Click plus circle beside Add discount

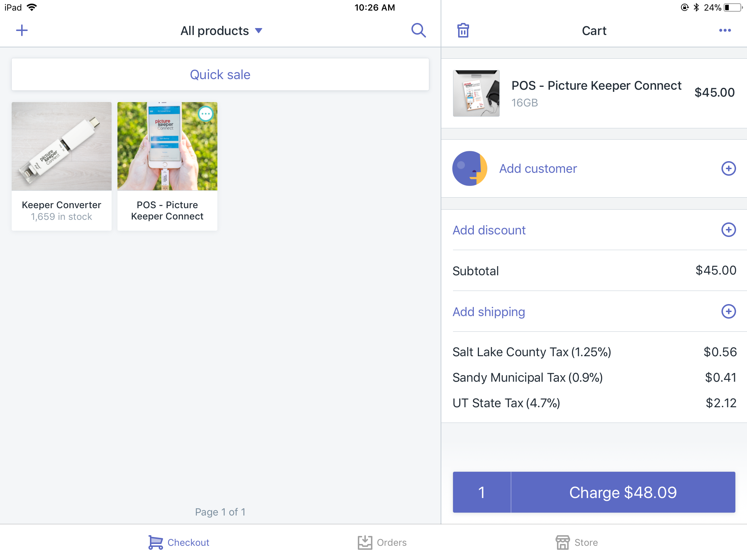click(x=728, y=230)
